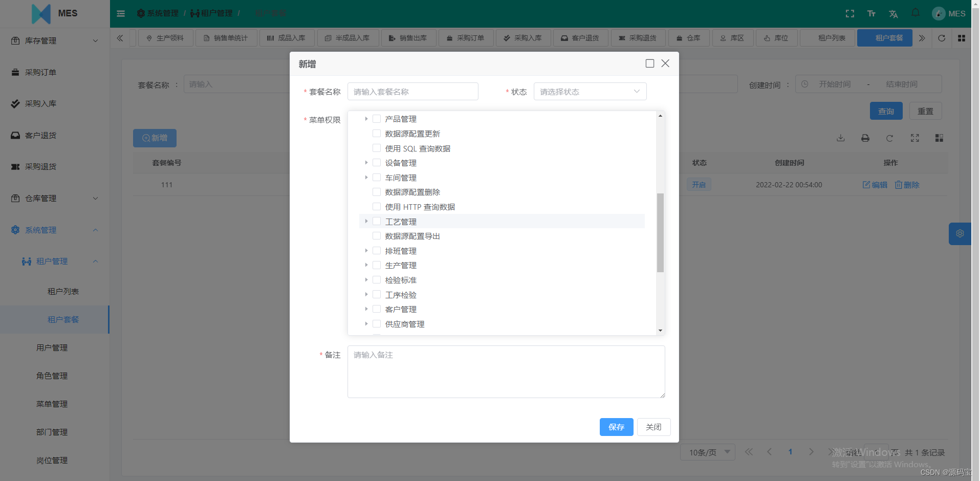Adjust font size with the Tt icon

[872, 13]
